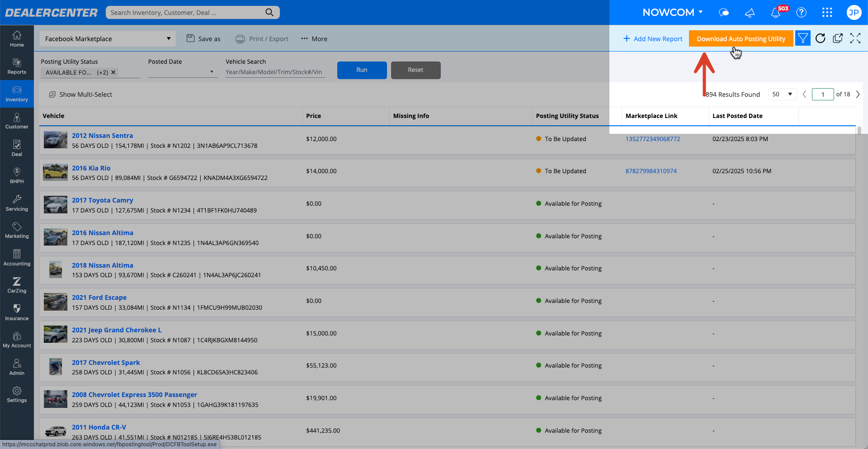This screenshot has height=449, width=868.
Task: Open the chat messages icon
Action: click(x=724, y=13)
